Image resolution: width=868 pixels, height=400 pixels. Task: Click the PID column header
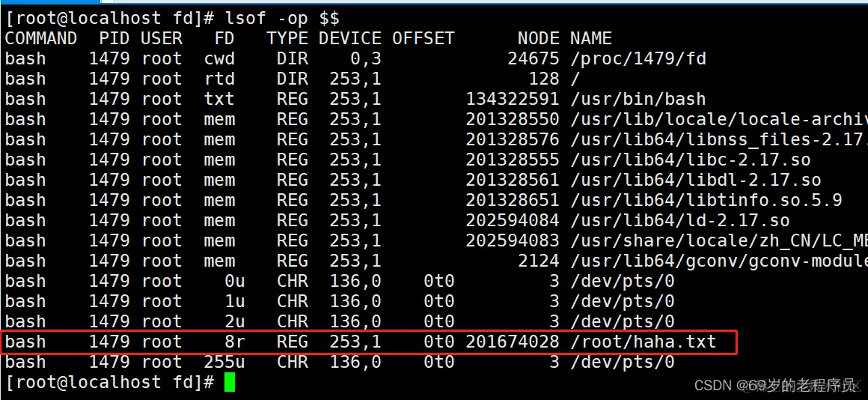pyautogui.click(x=114, y=38)
